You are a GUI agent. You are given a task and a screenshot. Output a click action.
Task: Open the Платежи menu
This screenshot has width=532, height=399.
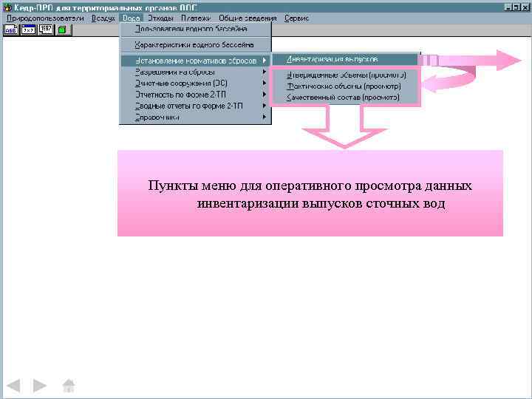coord(196,18)
